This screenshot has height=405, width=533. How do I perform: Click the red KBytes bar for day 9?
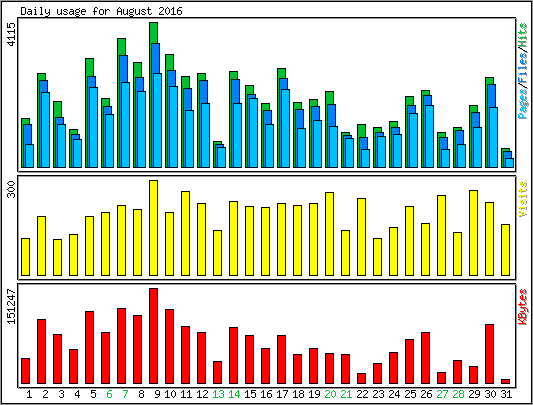click(x=153, y=336)
